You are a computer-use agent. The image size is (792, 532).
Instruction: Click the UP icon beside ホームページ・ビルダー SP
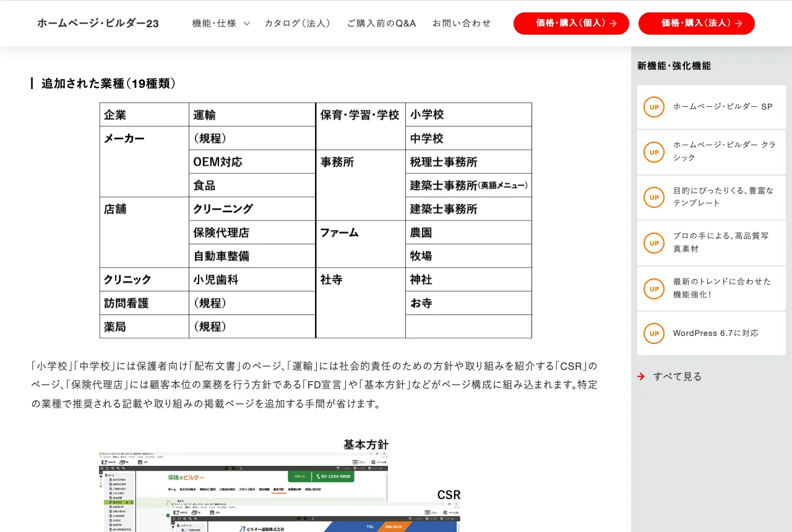pyautogui.click(x=653, y=107)
